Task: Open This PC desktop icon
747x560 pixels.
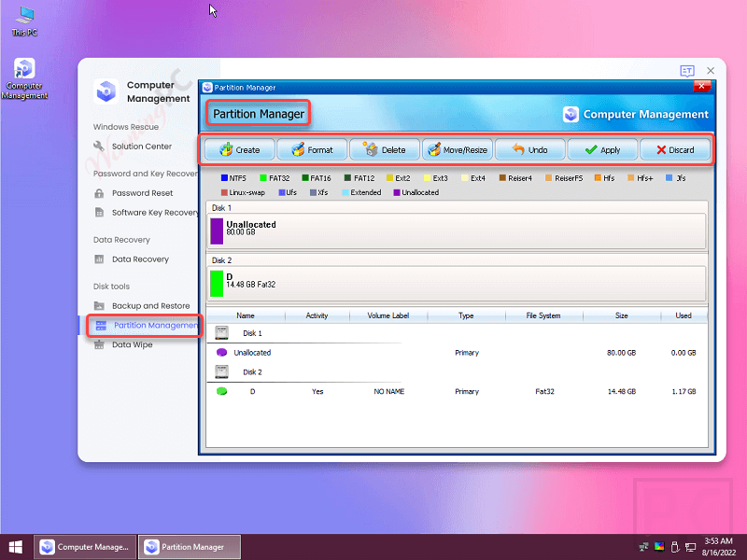Action: click(24, 19)
